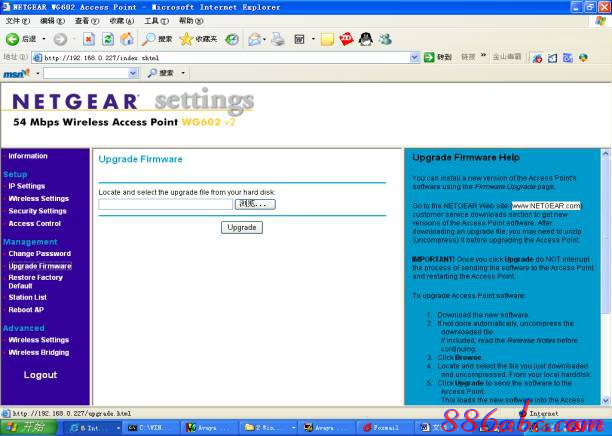
Task: Click the Stop page loading icon
Action: 89,39
